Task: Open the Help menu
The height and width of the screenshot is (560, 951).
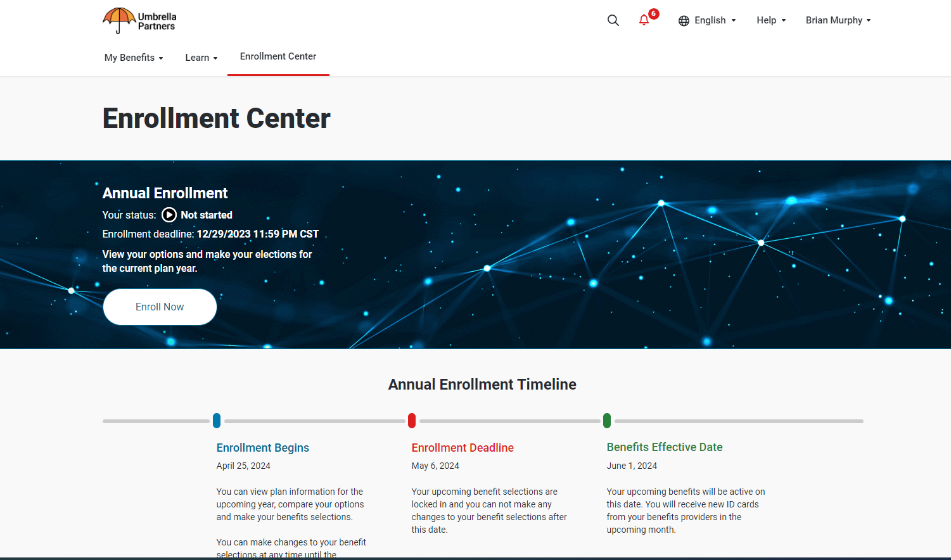Action: pyautogui.click(x=770, y=20)
